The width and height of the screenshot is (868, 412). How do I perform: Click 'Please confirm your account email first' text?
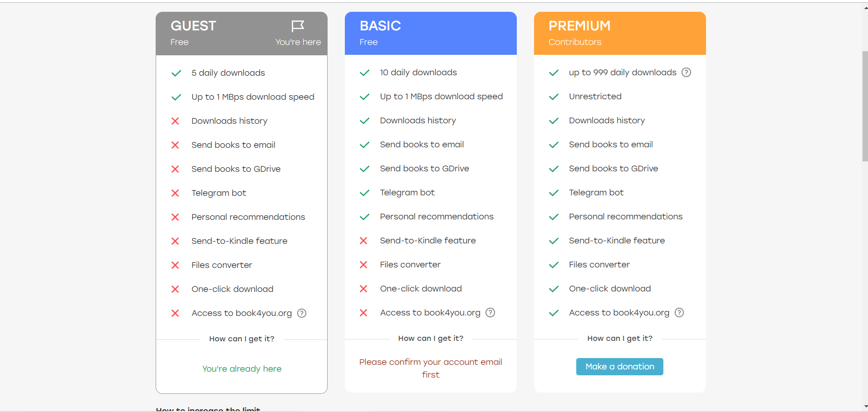(431, 368)
